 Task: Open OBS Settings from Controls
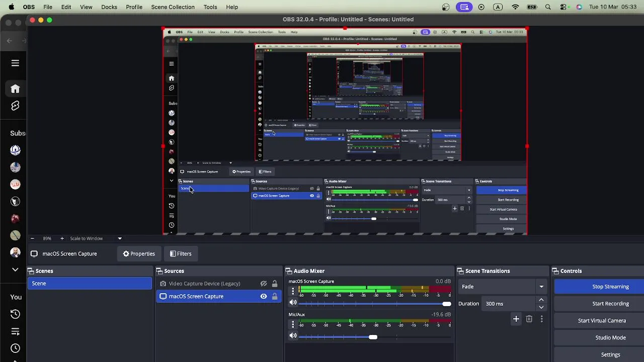pyautogui.click(x=599, y=354)
